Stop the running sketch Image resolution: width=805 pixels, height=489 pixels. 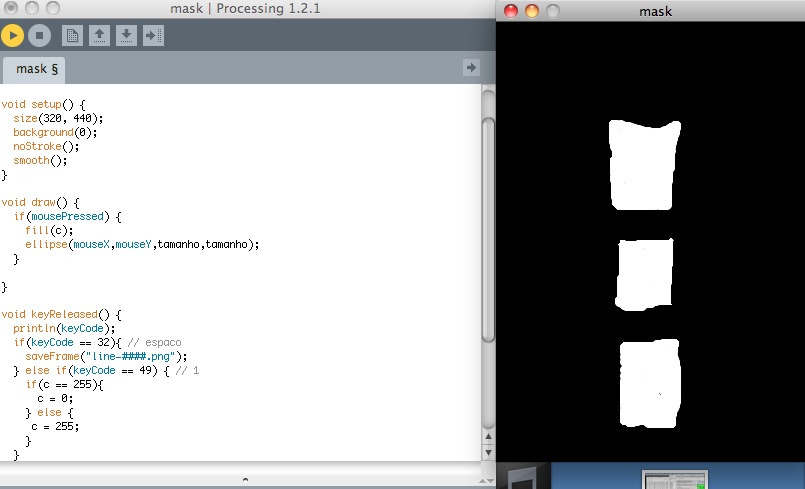[x=40, y=35]
